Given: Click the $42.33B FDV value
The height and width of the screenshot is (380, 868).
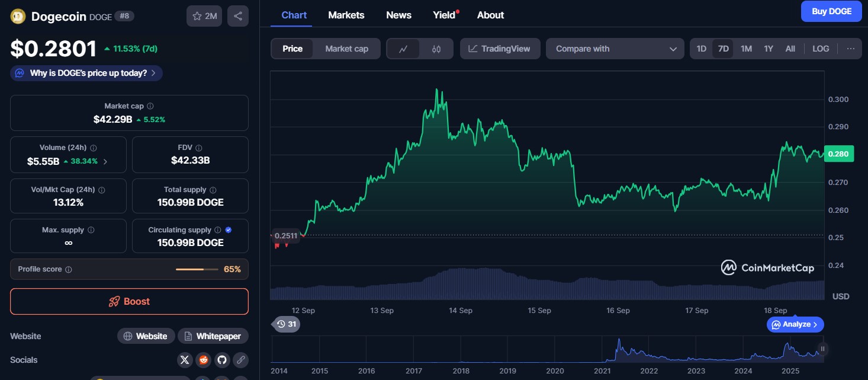Looking at the screenshot, I should (190, 160).
